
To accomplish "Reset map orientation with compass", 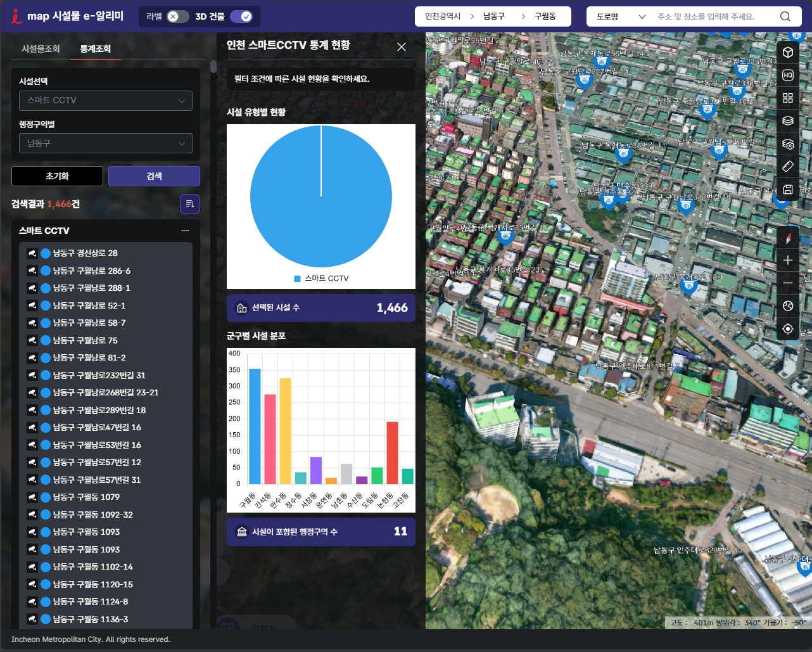I will pos(788,238).
